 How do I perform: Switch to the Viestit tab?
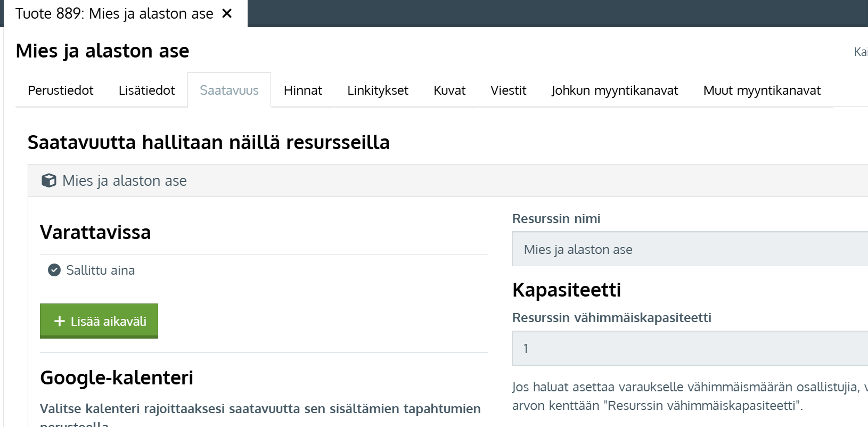point(508,91)
